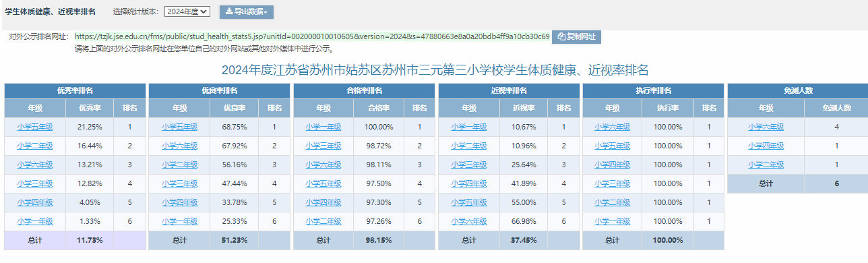Open 小学六年级 link in 合格率排名 table
The image size is (868, 263).
323,165
